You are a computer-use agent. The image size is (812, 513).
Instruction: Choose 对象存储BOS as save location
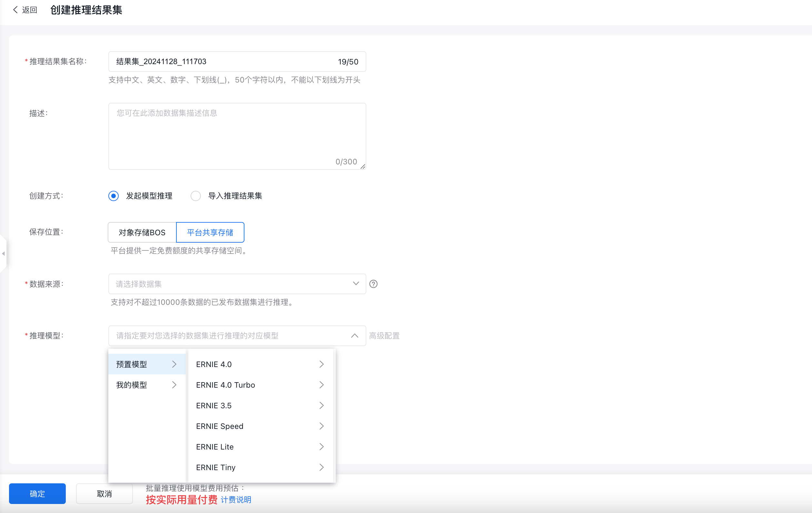pyautogui.click(x=142, y=232)
